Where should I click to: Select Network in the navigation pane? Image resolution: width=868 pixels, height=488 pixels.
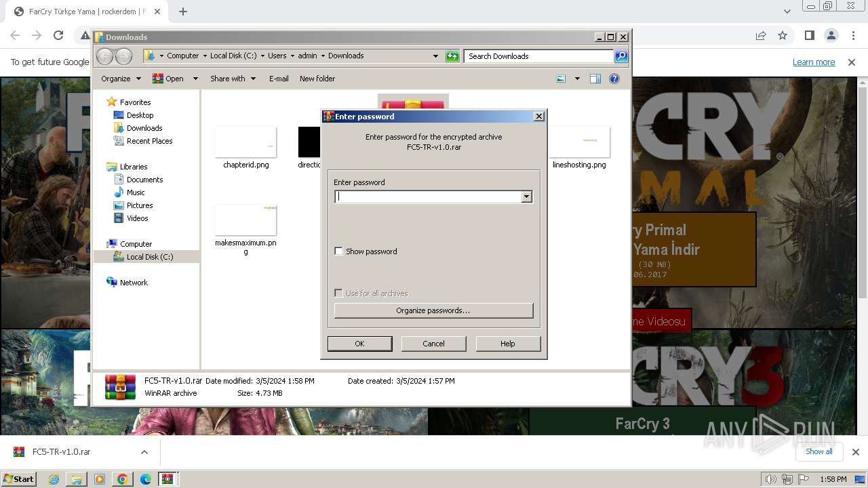click(134, 283)
